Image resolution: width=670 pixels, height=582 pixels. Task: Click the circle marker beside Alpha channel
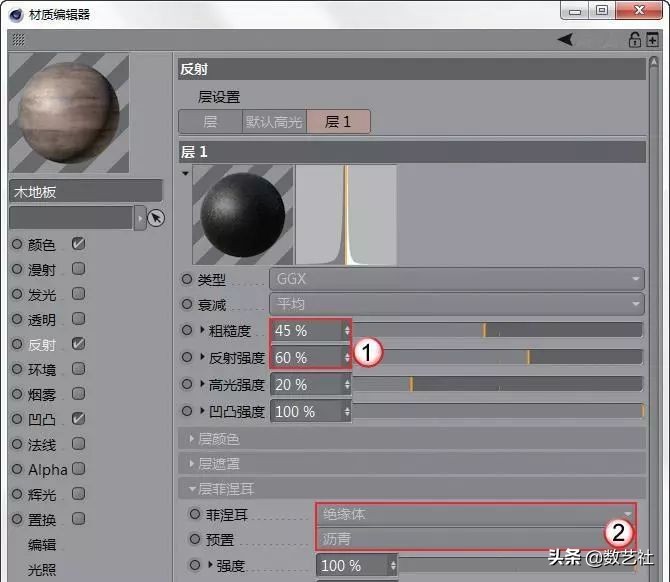pos(17,469)
